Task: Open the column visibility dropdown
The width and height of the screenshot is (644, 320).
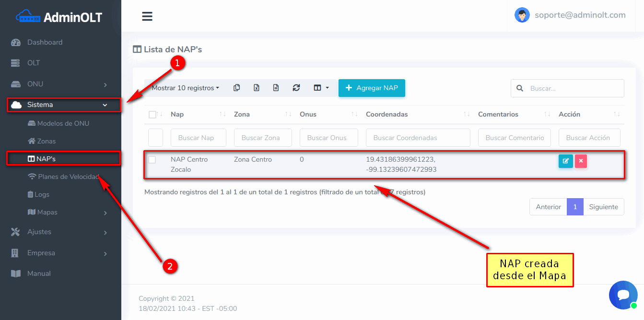Action: click(x=321, y=88)
